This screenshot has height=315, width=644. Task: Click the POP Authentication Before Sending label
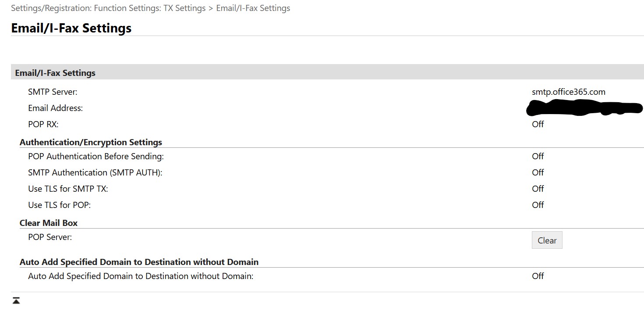click(96, 156)
